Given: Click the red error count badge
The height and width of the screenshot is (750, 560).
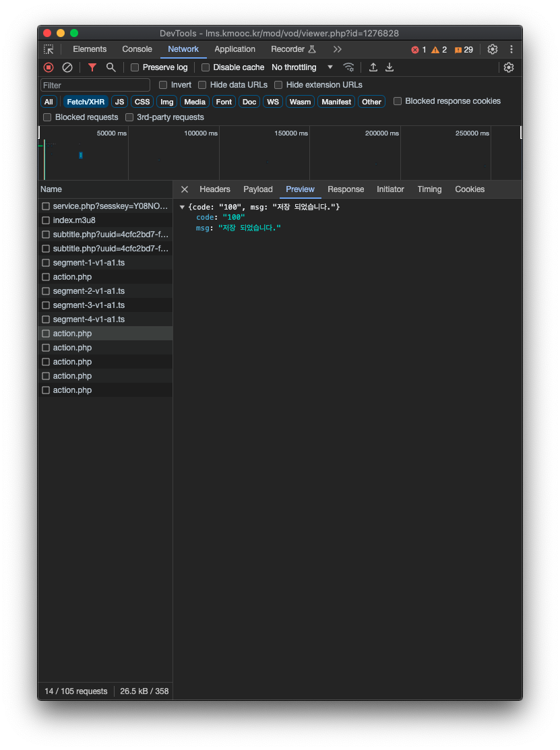Looking at the screenshot, I should (418, 50).
